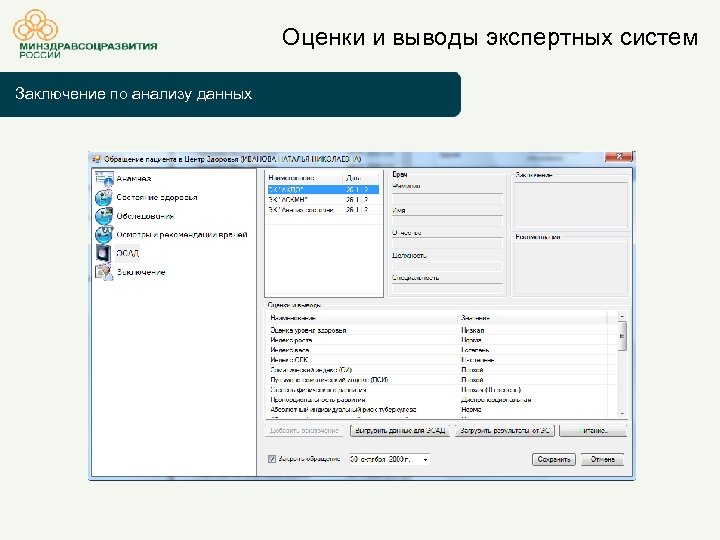The height and width of the screenshot is (540, 720).
Task: Click the Сохранить button
Action: 554,459
